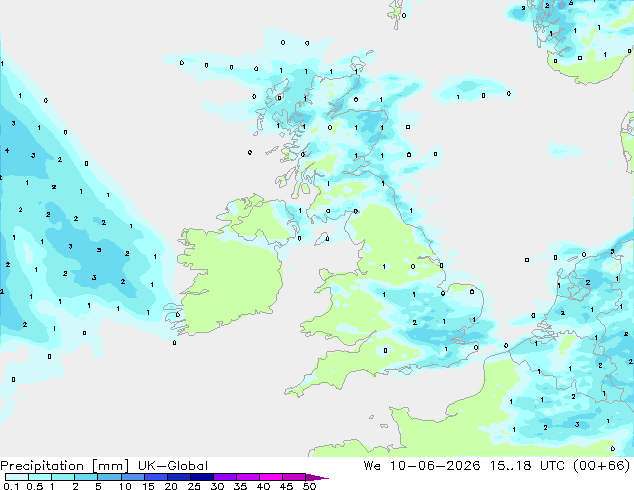Click the 25–30 mm dark blue legend swatch
Image resolution: width=634 pixels, height=490 pixels.
[x=201, y=477]
